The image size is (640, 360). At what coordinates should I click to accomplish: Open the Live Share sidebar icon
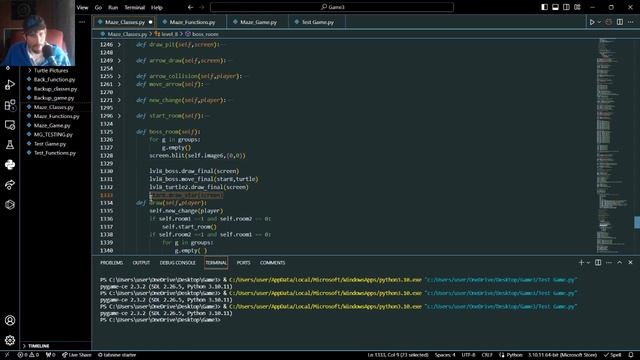tap(10, 184)
